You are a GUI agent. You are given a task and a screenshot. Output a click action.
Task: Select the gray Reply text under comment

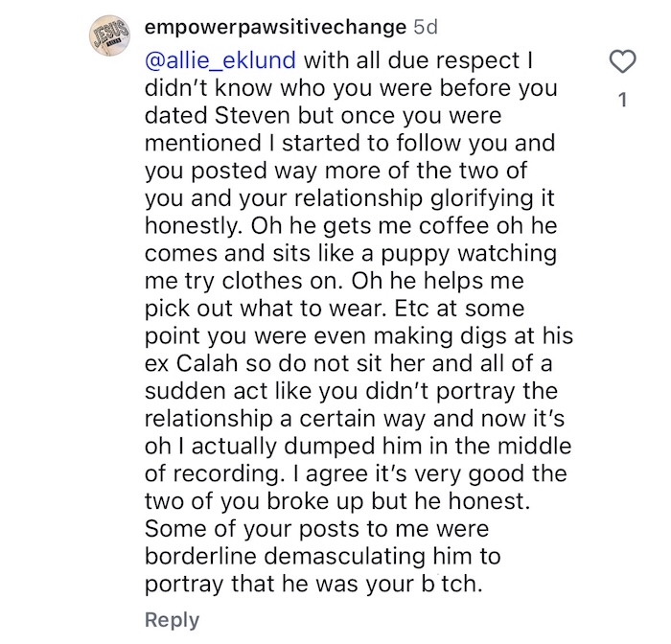[172, 620]
